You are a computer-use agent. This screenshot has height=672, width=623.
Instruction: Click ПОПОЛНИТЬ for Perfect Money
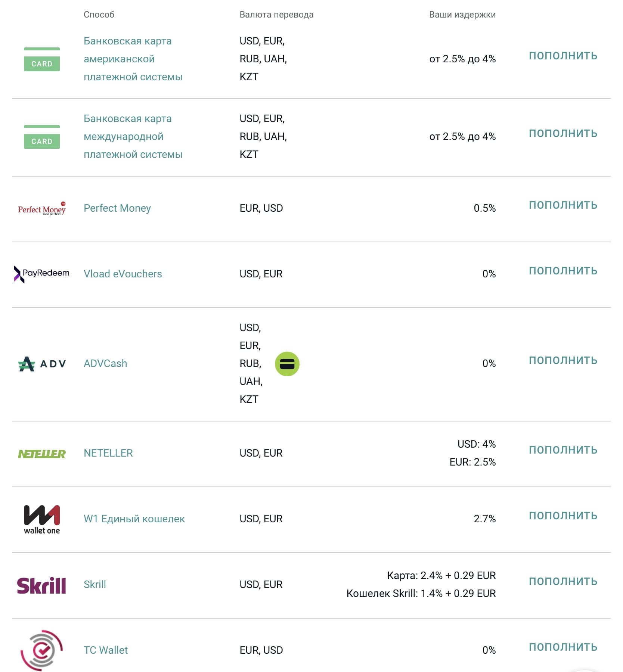click(563, 205)
